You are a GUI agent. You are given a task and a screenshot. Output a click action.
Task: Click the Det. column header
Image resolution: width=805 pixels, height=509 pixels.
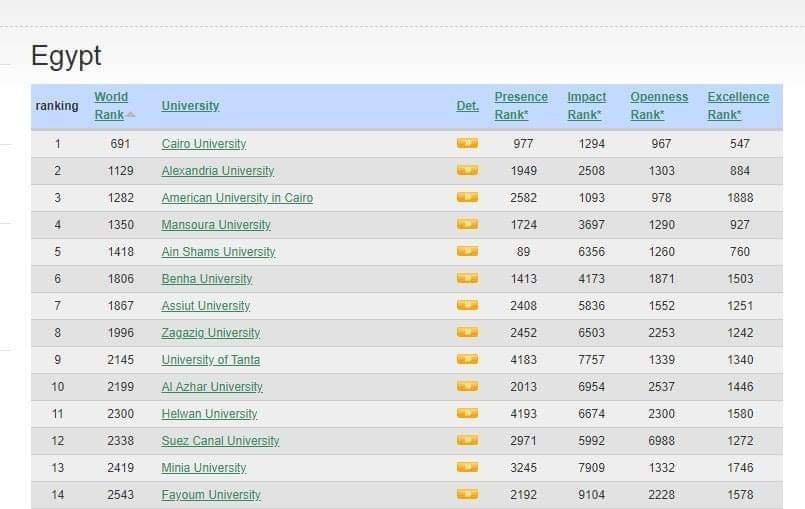tap(467, 106)
